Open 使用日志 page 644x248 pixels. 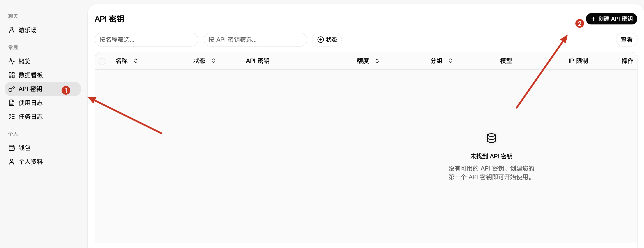43,103
